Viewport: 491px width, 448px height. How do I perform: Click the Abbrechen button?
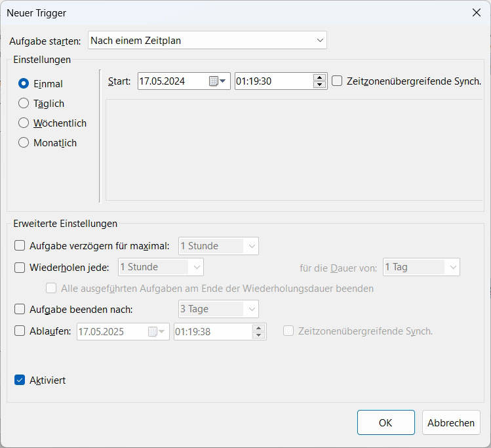[451, 423]
